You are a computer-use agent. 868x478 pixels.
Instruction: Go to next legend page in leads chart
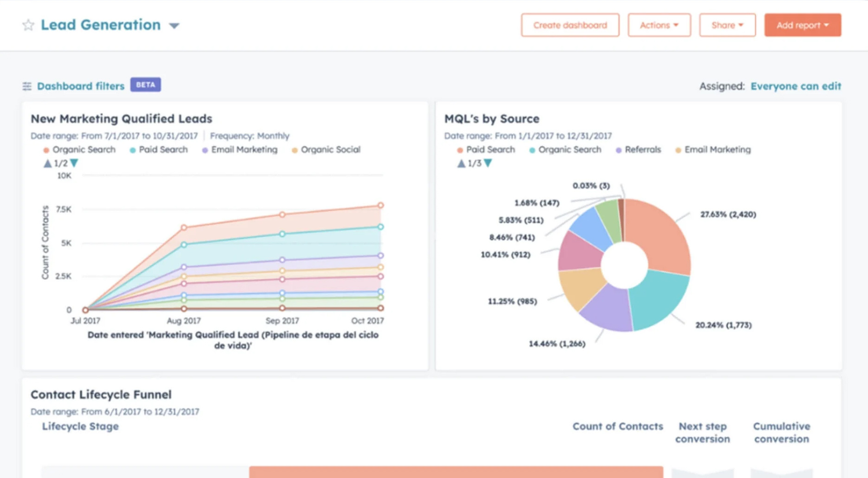point(74,163)
